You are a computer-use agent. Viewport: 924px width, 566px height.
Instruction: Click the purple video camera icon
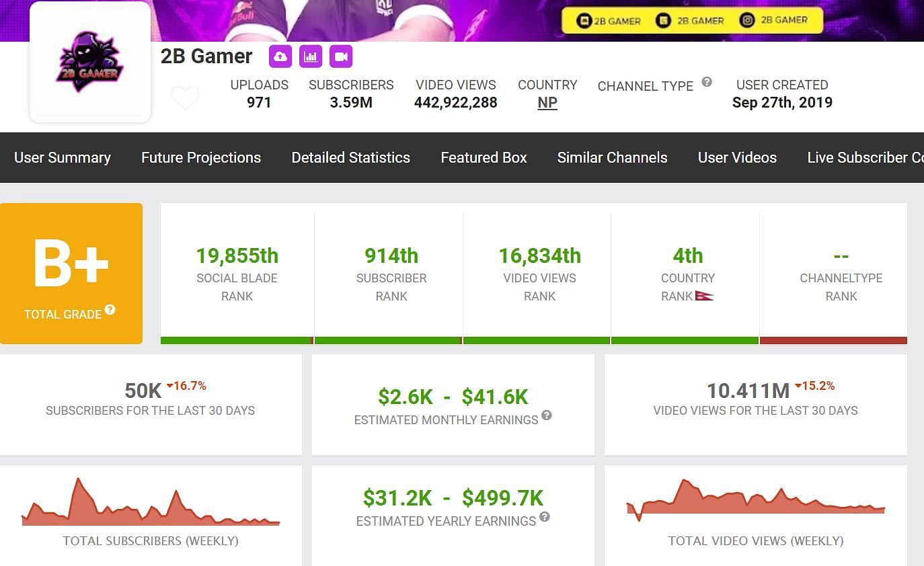341,56
